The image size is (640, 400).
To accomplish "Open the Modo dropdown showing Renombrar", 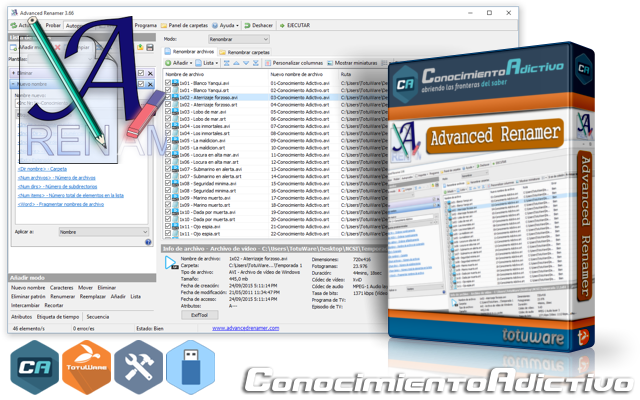I will pos(239,39).
